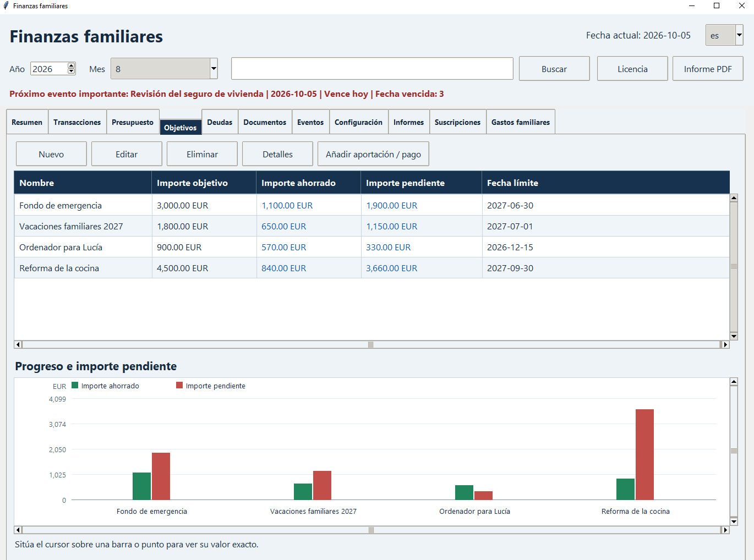Switch to the Suscripciones tab
This screenshot has width=754, height=560.
pos(457,122)
